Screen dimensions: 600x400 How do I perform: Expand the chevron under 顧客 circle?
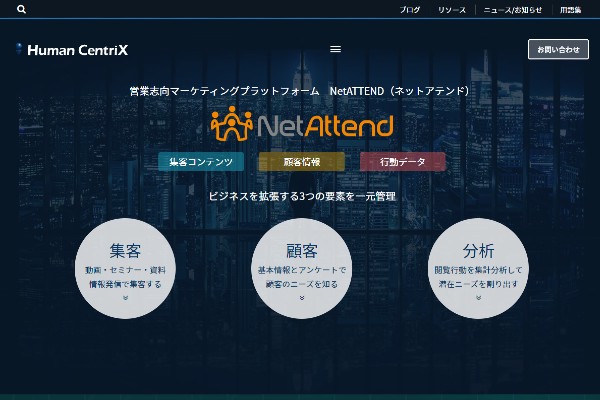302,298
